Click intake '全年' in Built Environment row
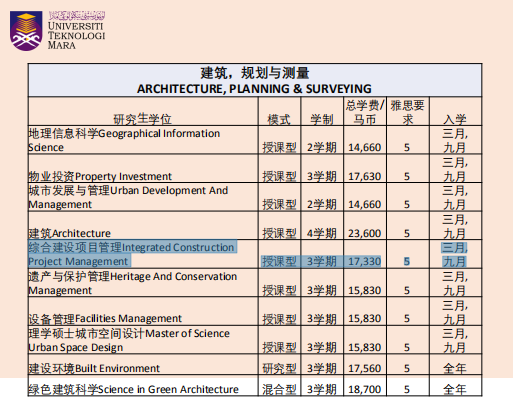The height and width of the screenshot is (404, 513). [455, 368]
